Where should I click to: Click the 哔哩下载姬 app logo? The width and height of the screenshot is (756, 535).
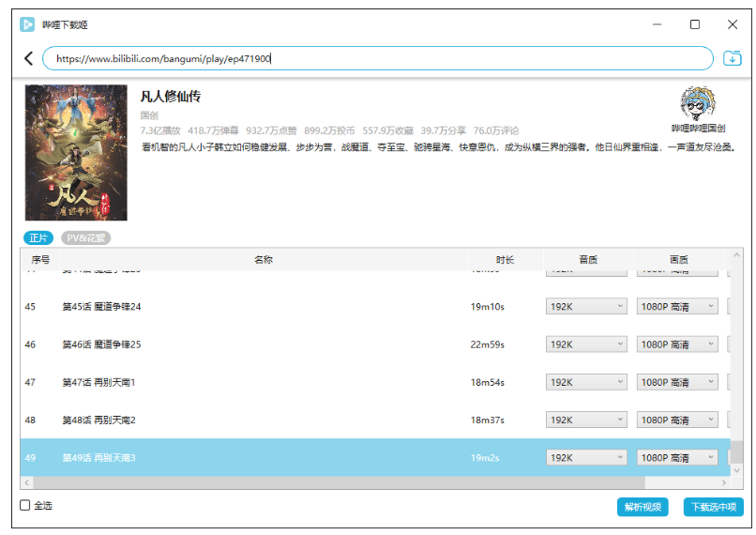(x=27, y=24)
